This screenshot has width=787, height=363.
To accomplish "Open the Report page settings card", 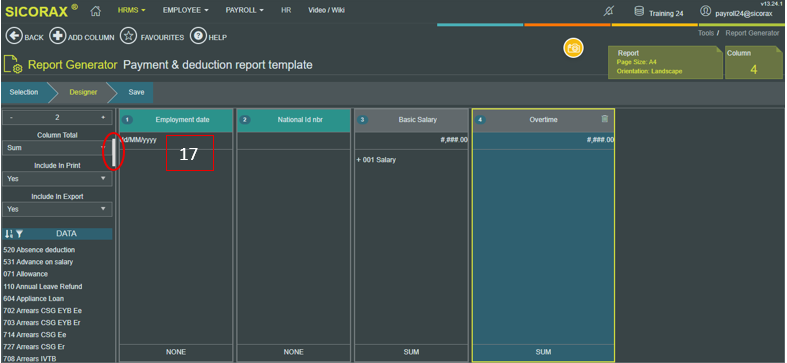I will (x=666, y=62).
